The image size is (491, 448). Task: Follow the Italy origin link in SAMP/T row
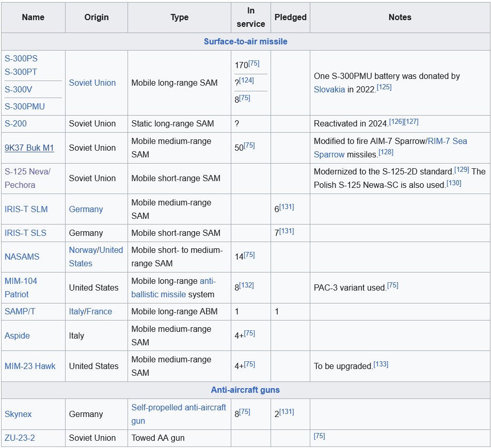(x=76, y=312)
